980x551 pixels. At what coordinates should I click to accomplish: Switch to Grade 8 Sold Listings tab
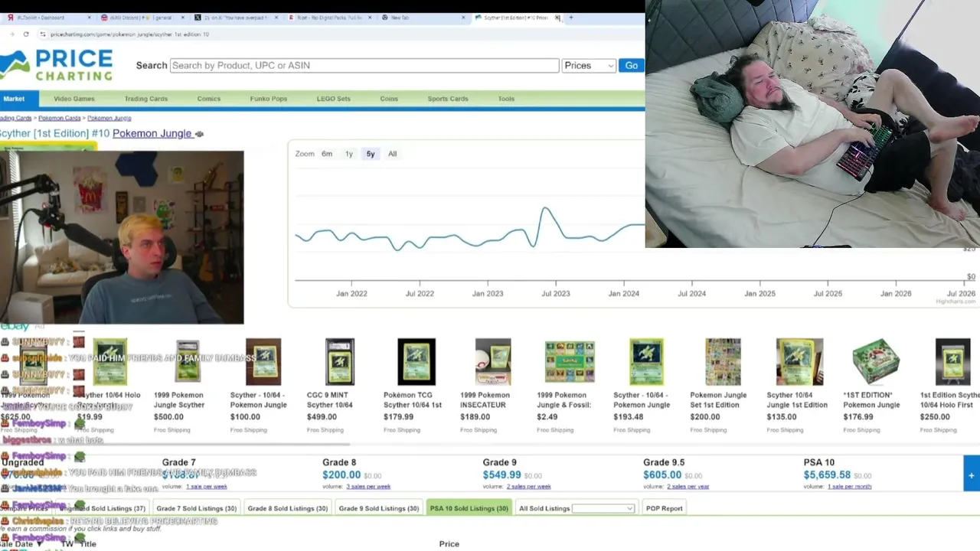(x=287, y=508)
